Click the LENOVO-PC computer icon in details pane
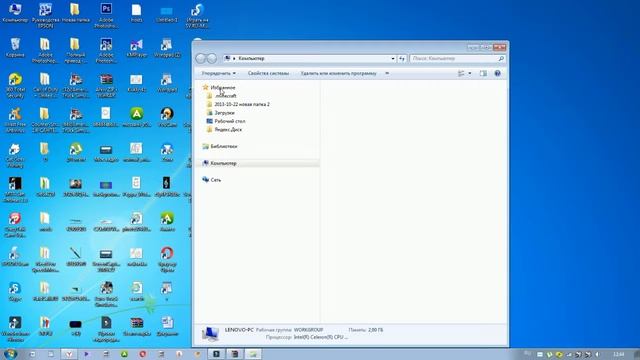 click(210, 334)
